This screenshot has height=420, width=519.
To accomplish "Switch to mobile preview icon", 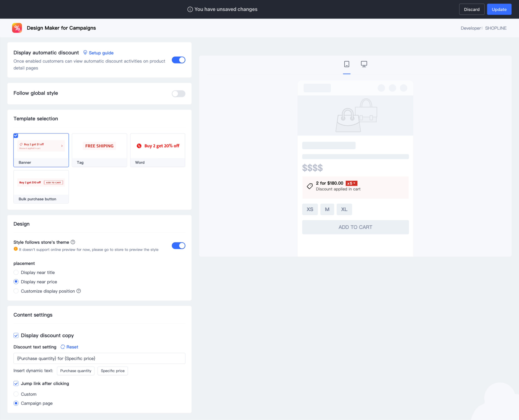I will coord(346,64).
